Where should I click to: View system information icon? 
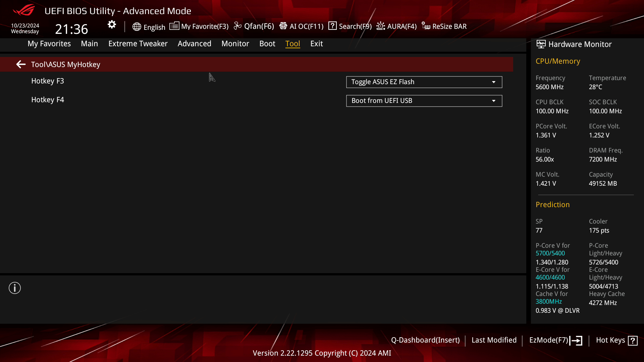click(15, 288)
